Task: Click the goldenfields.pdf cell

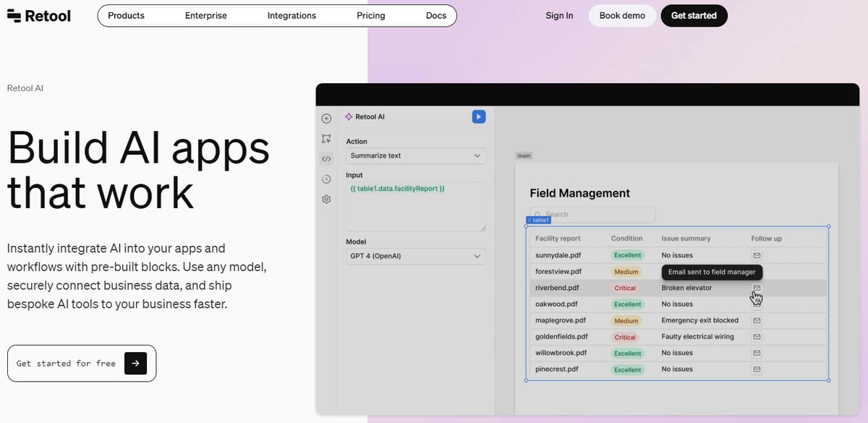Action: pos(561,337)
